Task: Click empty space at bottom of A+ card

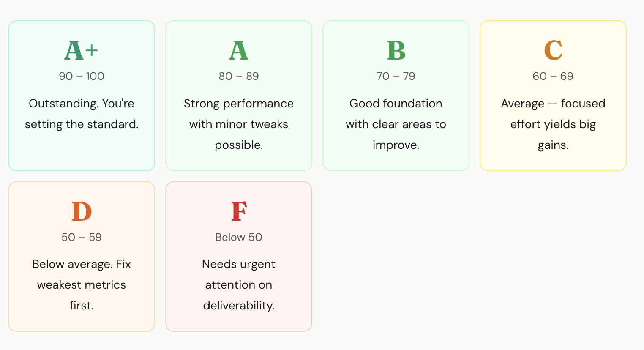Action: tap(82, 154)
